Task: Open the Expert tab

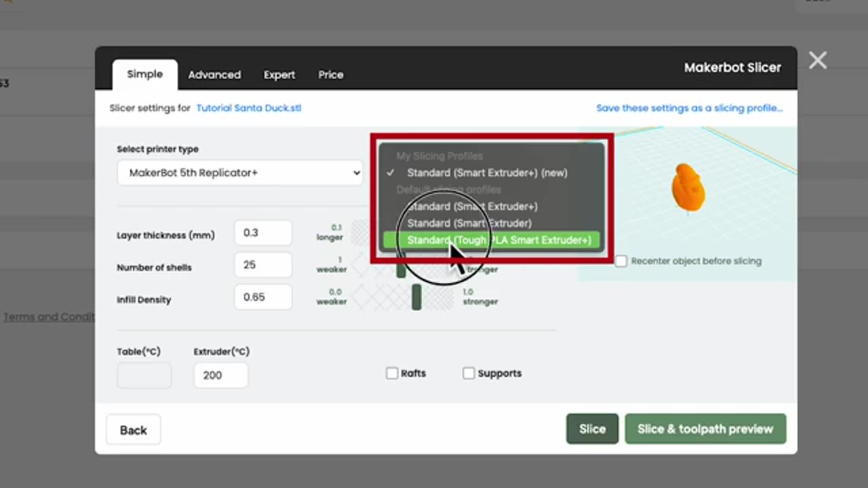Action: click(x=279, y=75)
